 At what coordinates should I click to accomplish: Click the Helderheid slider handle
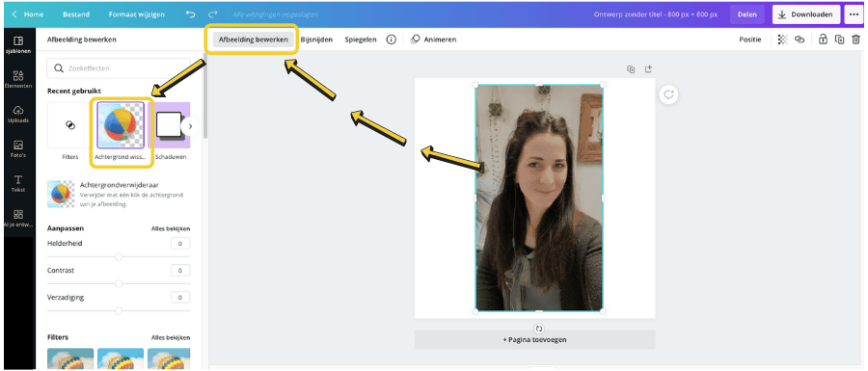[x=119, y=256]
